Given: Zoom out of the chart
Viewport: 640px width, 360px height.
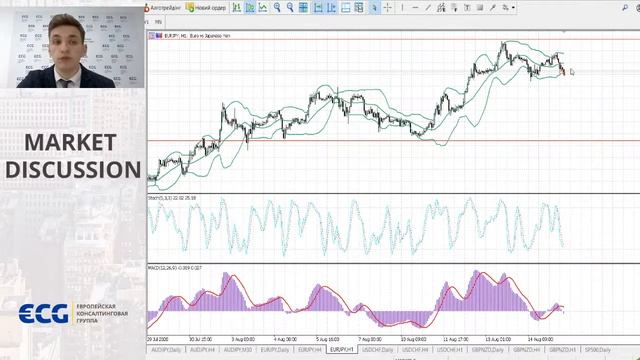Looking at the screenshot, I should 290,7.
